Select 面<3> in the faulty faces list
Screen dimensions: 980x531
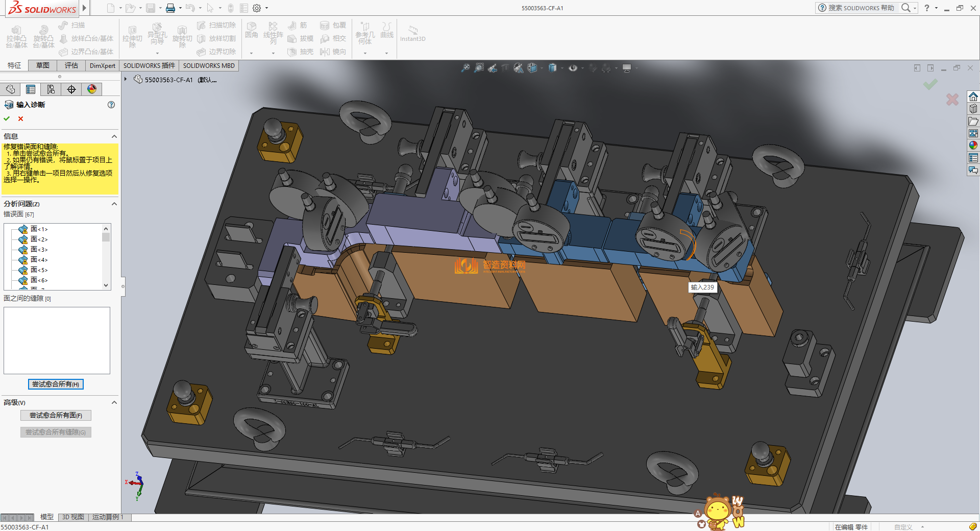(39, 250)
